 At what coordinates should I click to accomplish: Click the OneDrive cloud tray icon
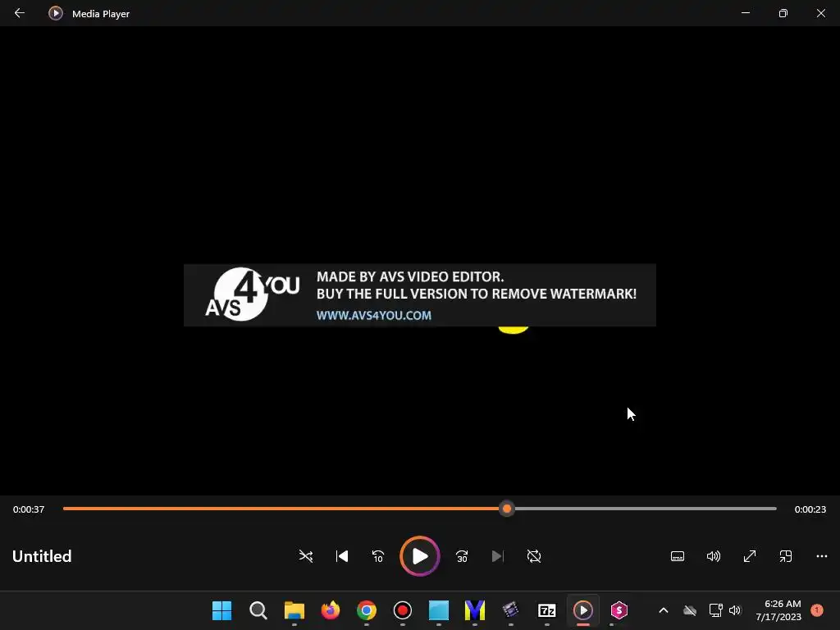tap(690, 610)
